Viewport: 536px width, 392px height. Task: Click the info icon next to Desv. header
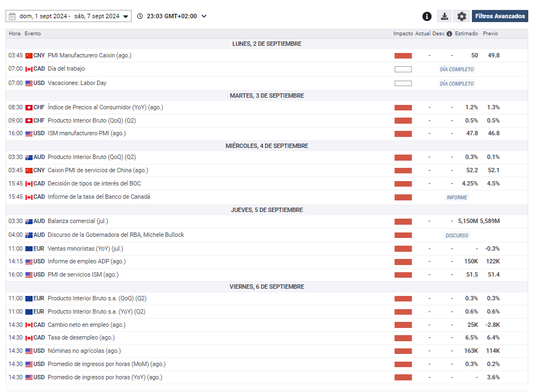[449, 34]
